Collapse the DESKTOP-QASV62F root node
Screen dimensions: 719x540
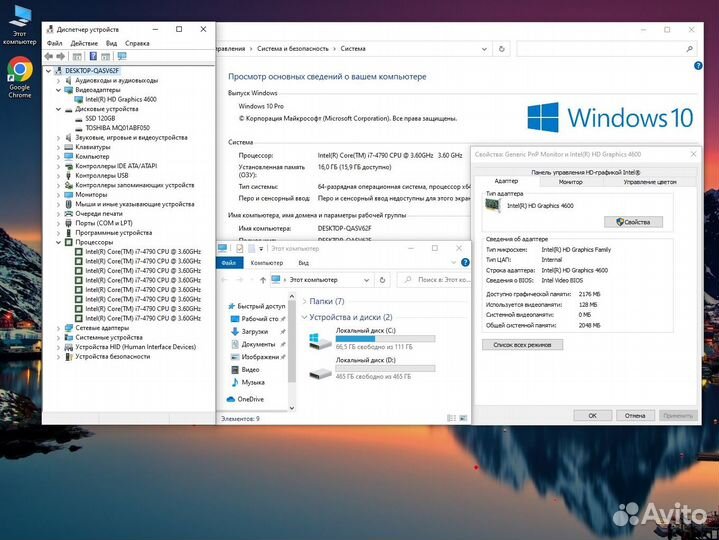tap(49, 71)
